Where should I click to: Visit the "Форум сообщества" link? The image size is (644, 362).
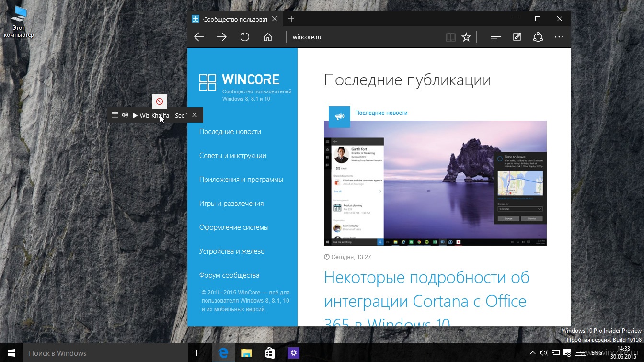click(230, 275)
